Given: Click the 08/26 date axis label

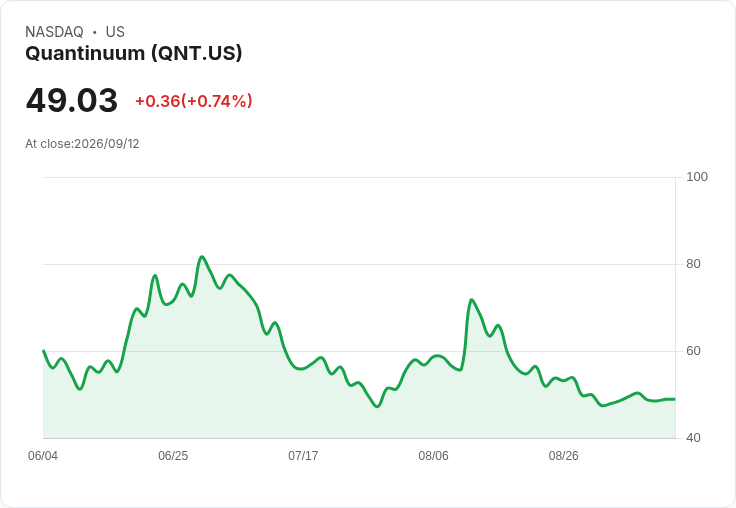Looking at the screenshot, I should 563,456.
